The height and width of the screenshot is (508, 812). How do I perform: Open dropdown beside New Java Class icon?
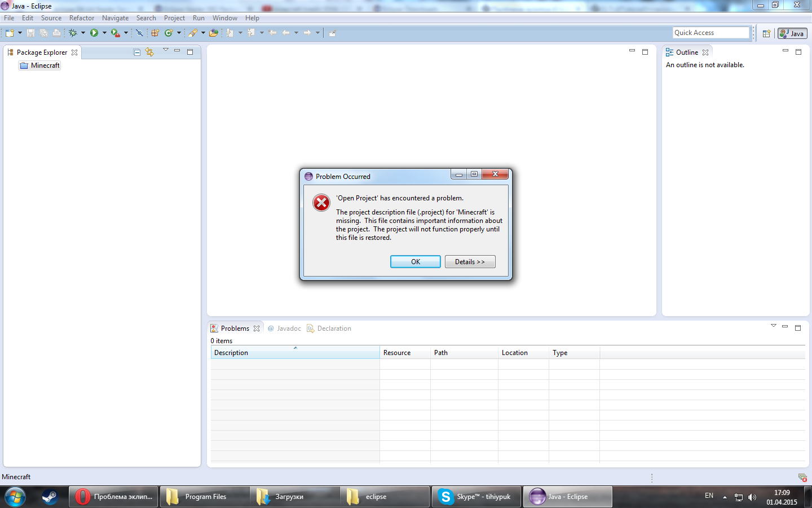[x=179, y=33]
